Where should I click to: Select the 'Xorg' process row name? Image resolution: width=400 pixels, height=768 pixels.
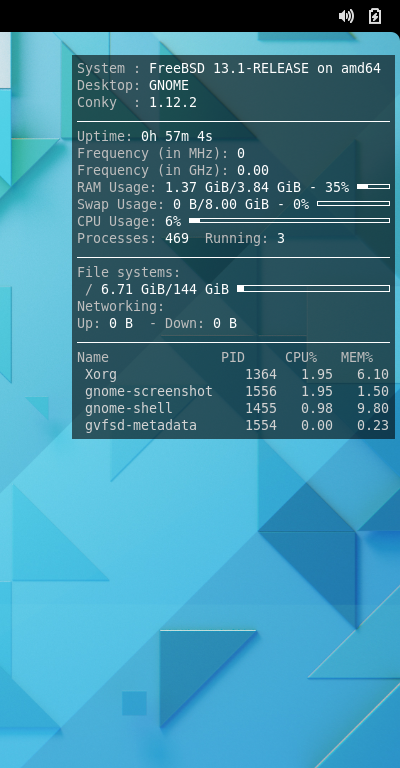coord(101,375)
